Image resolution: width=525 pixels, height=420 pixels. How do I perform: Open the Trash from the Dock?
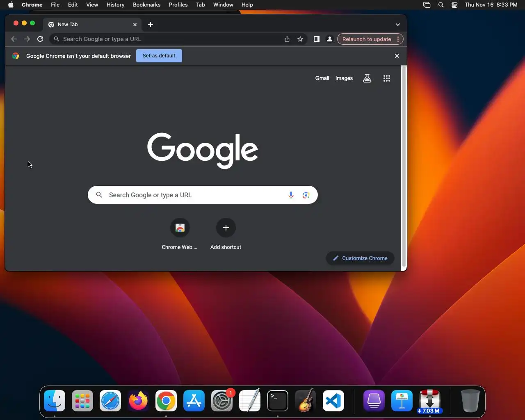pyautogui.click(x=470, y=401)
